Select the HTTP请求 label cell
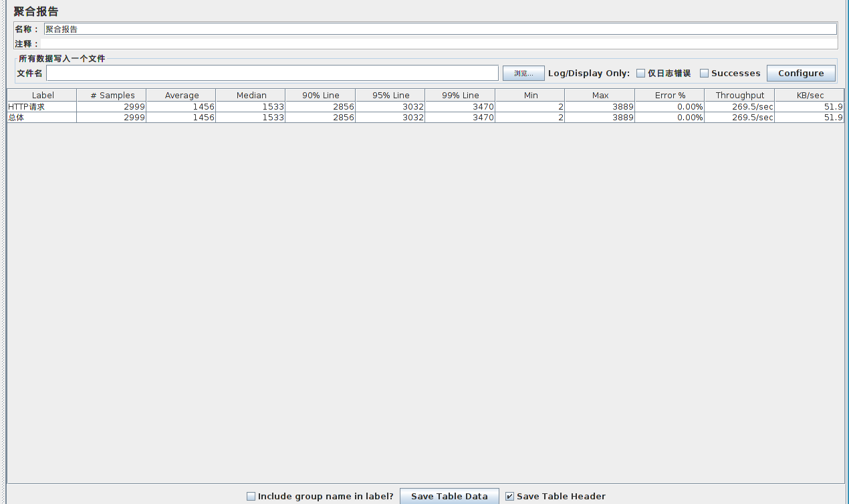 (42, 106)
